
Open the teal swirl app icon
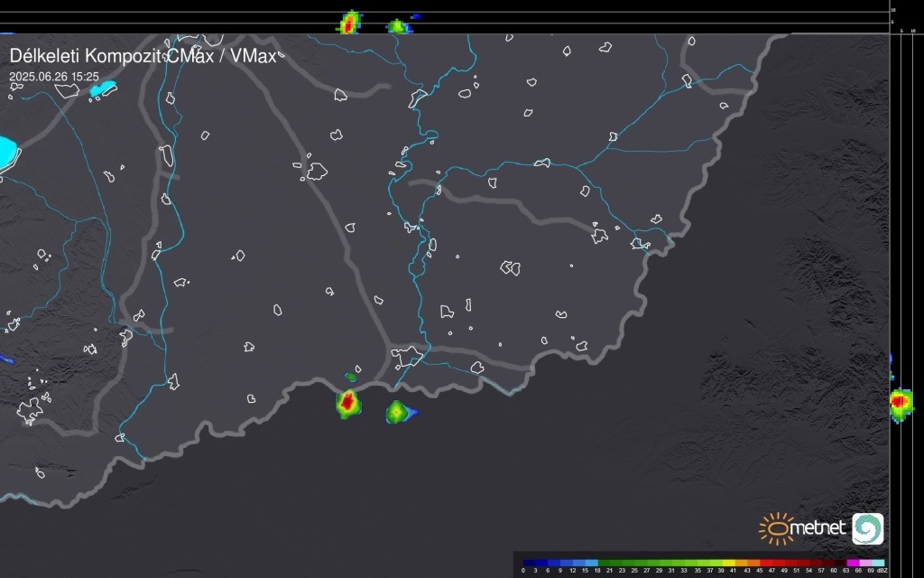coord(867,528)
